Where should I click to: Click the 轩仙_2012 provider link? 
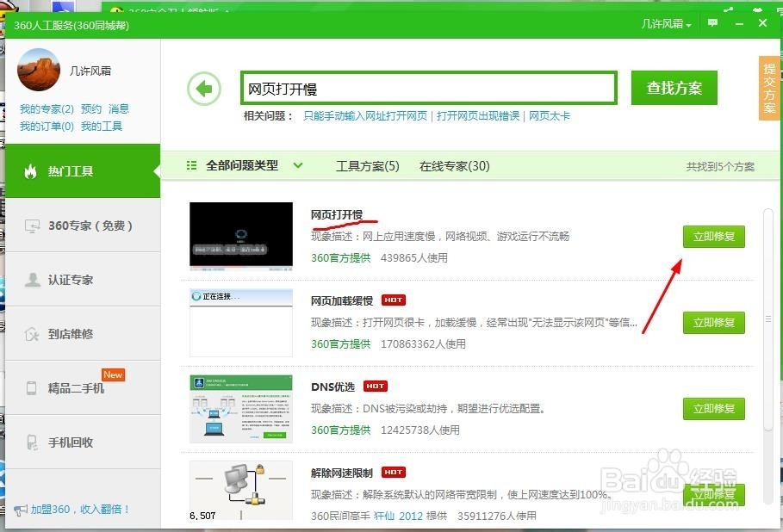pyautogui.click(x=398, y=516)
